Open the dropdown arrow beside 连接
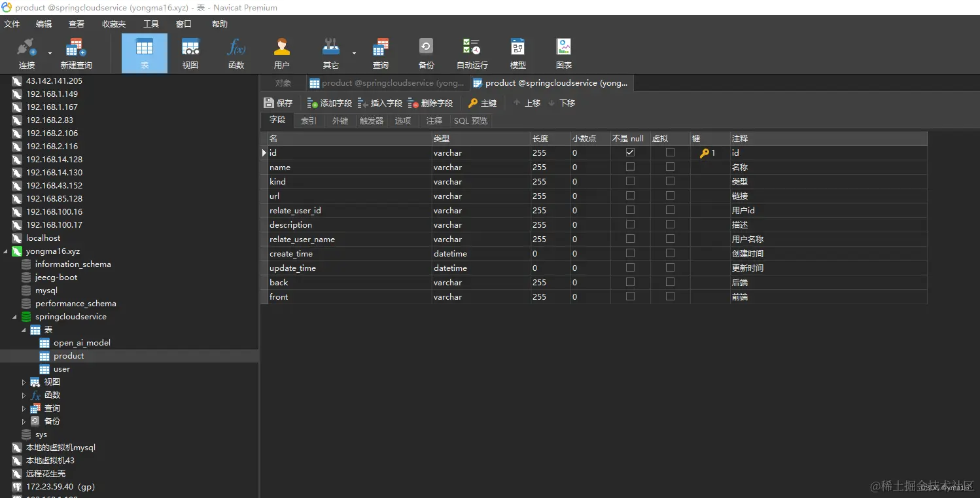This screenshot has width=980, height=498. pyautogui.click(x=50, y=54)
